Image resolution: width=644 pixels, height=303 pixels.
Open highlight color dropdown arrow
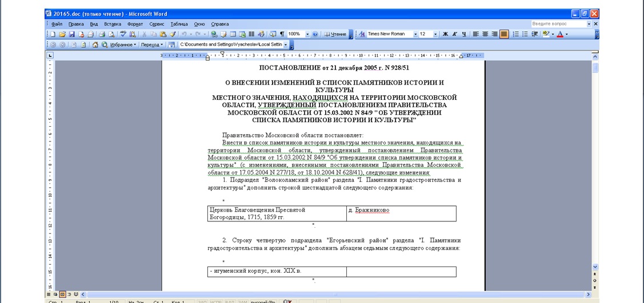pyautogui.click(x=553, y=34)
